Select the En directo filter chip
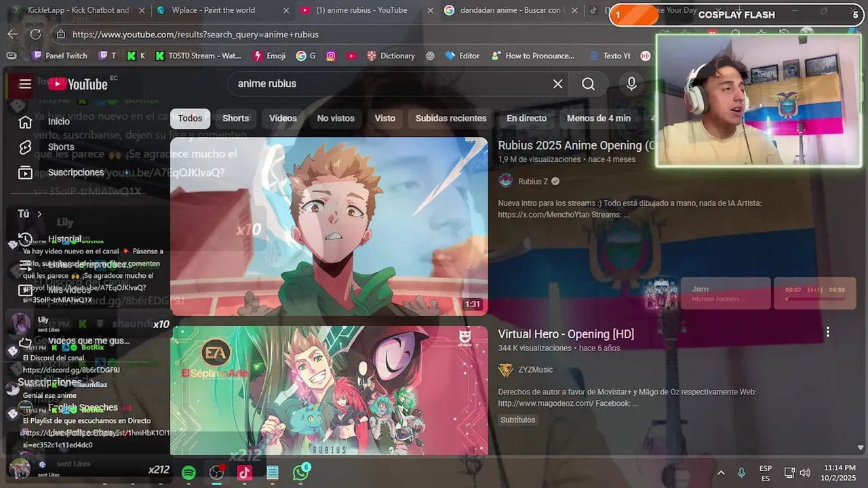 [526, 118]
